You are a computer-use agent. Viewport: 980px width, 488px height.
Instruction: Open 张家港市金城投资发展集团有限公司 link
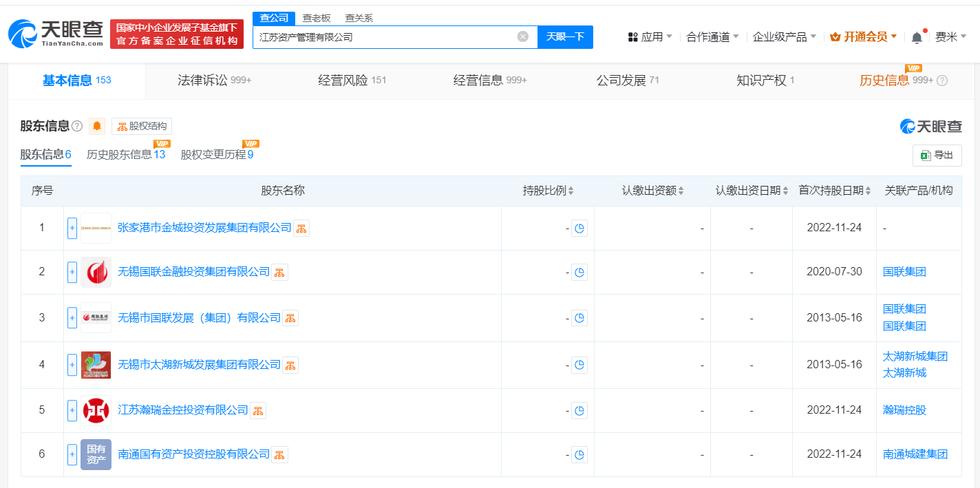coord(205,228)
